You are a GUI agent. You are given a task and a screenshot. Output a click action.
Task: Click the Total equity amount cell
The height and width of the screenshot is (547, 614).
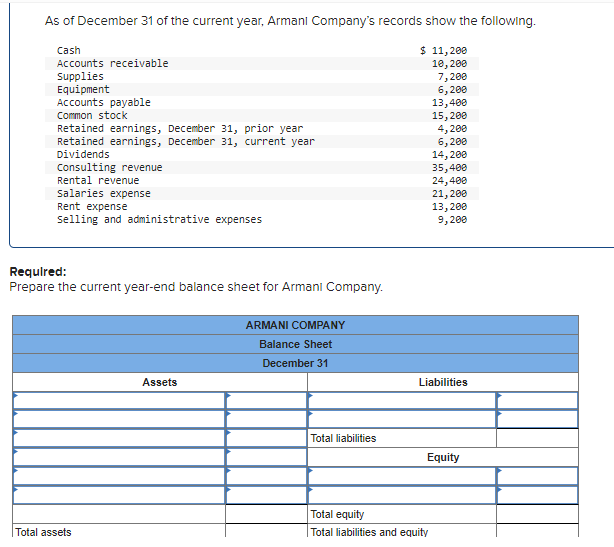tap(537, 514)
